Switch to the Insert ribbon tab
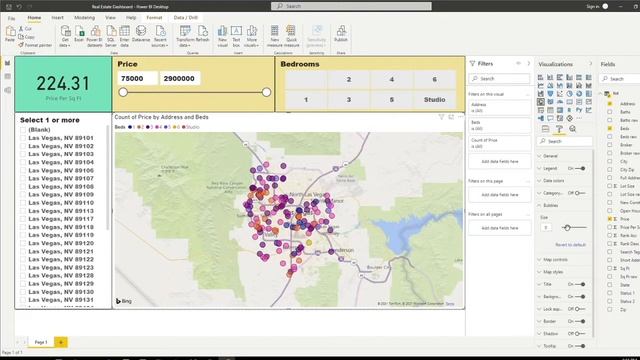Screen dimensions: 640x360 pyautogui.click(x=58, y=18)
